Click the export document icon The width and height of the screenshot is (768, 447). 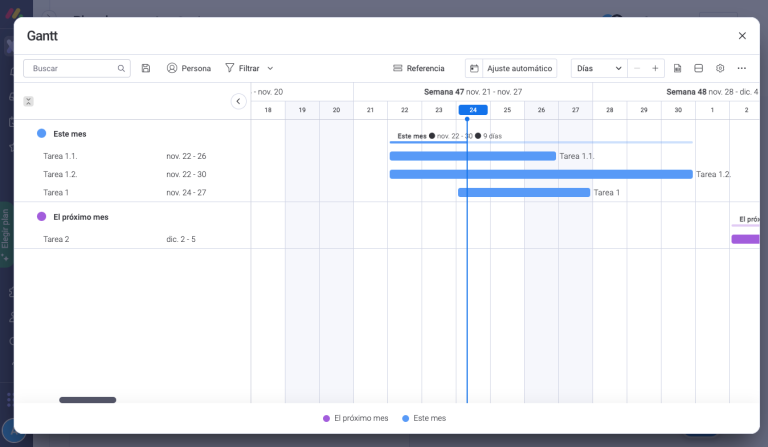coord(678,68)
